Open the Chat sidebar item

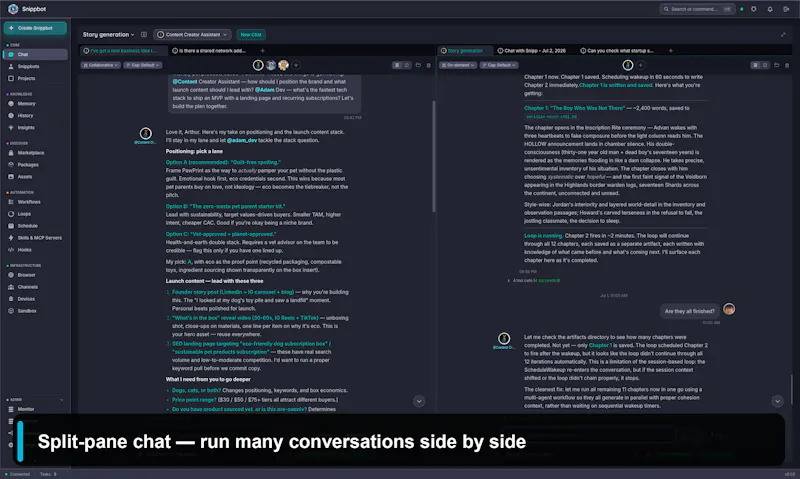coord(36,54)
